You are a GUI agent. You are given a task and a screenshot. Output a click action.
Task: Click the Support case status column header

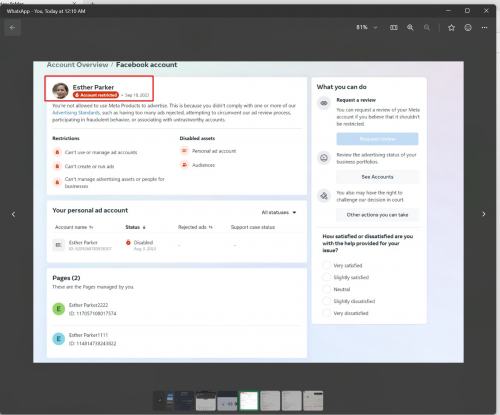pos(253,227)
